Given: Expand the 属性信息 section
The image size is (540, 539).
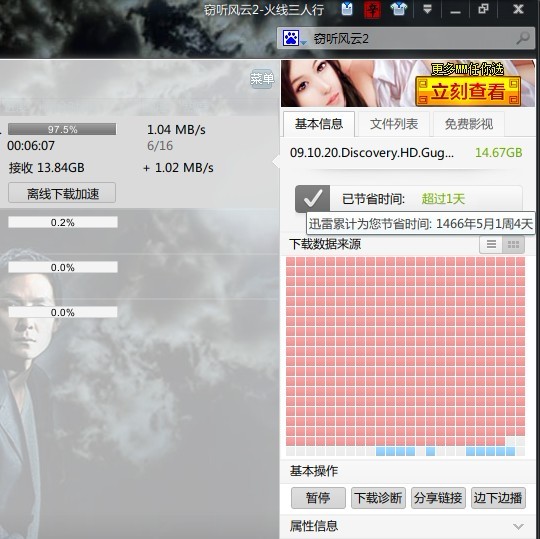Looking at the screenshot, I should [x=518, y=526].
